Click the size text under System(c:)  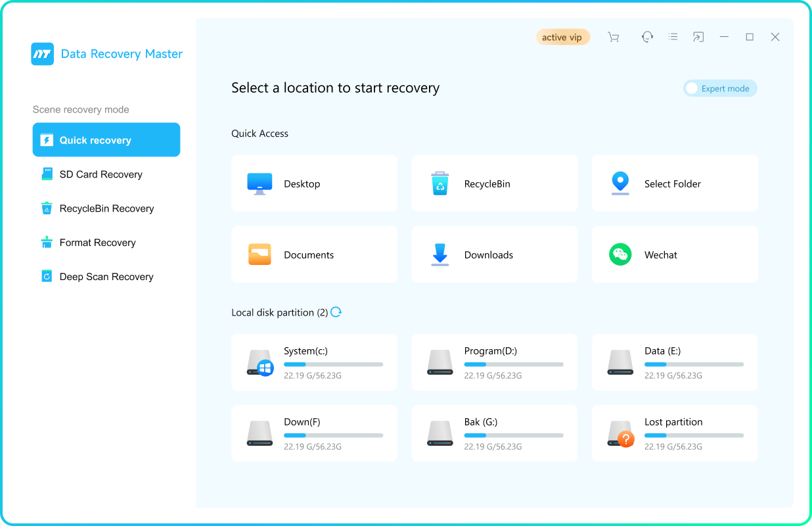pyautogui.click(x=313, y=376)
